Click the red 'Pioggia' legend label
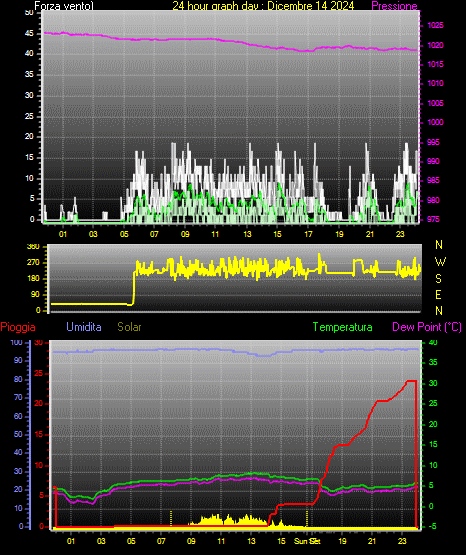 pyautogui.click(x=18, y=327)
